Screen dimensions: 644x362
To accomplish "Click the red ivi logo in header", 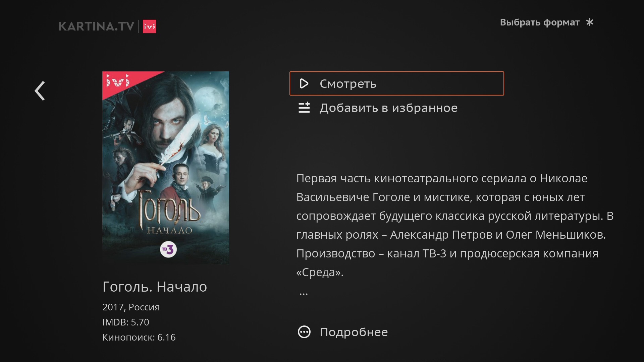I will click(150, 26).
